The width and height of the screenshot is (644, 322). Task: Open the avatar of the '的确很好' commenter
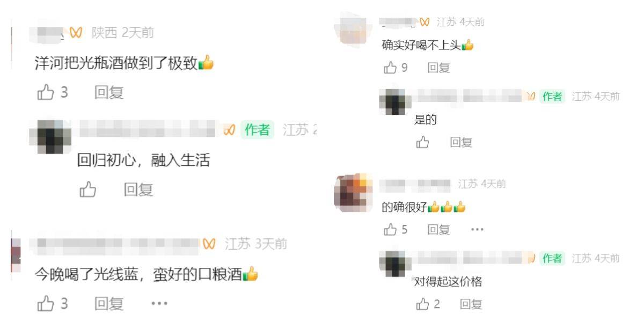353,193
